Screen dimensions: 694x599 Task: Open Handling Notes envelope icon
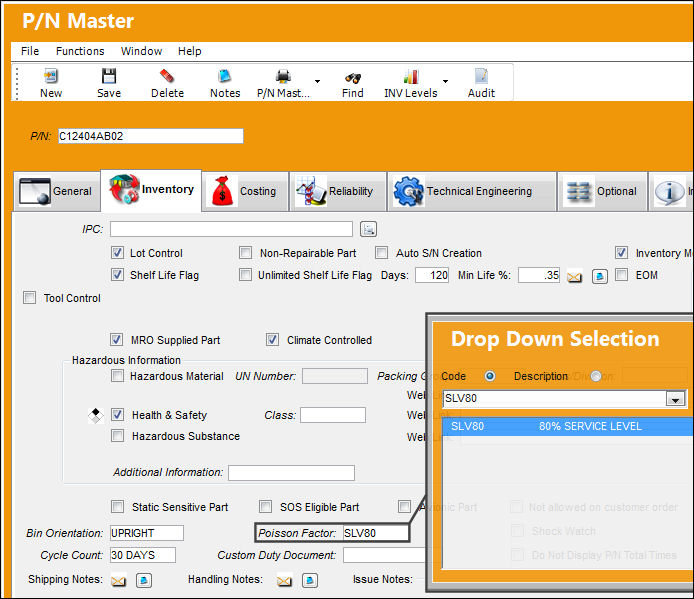[284, 580]
